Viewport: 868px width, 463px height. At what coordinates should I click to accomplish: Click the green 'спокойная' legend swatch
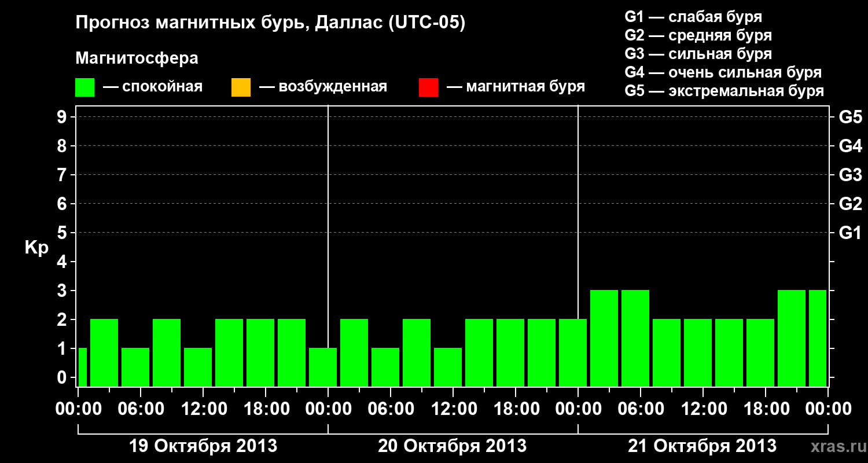click(x=85, y=87)
